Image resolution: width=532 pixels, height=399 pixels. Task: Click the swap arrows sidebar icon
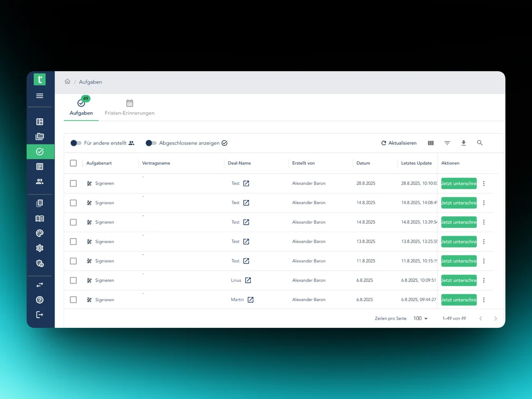40,285
